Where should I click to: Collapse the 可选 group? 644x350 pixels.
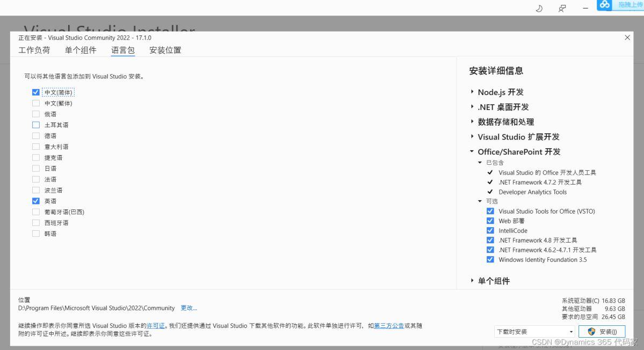pos(480,201)
